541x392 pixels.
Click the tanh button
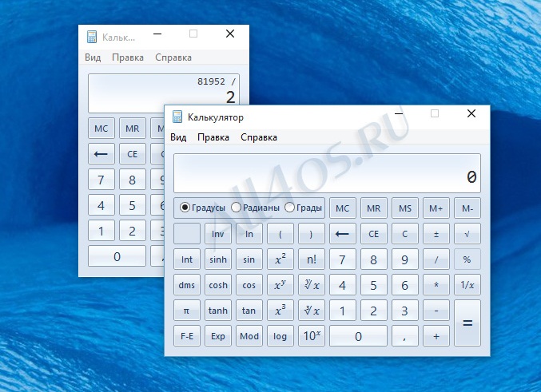[x=217, y=311]
